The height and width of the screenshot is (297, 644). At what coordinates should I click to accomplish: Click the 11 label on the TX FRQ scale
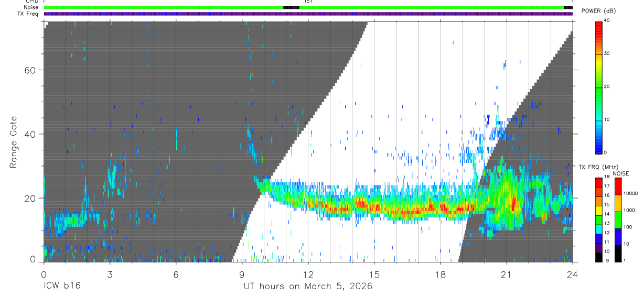click(607, 241)
